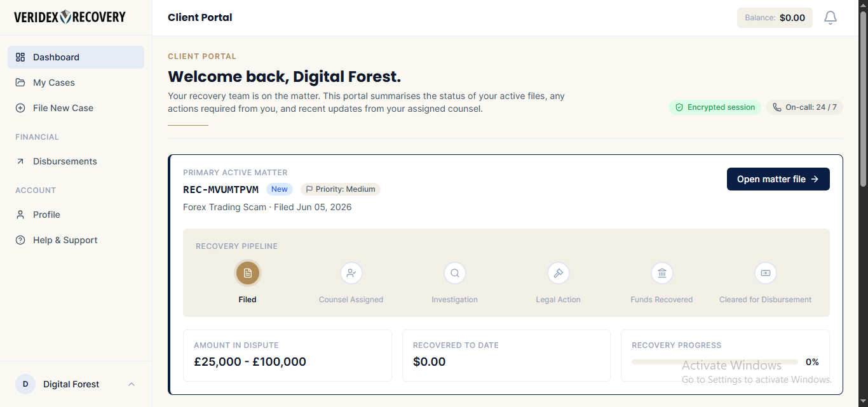Screen dimensions: 868x407
Task: Open the notifications bell
Action: (x=830, y=18)
